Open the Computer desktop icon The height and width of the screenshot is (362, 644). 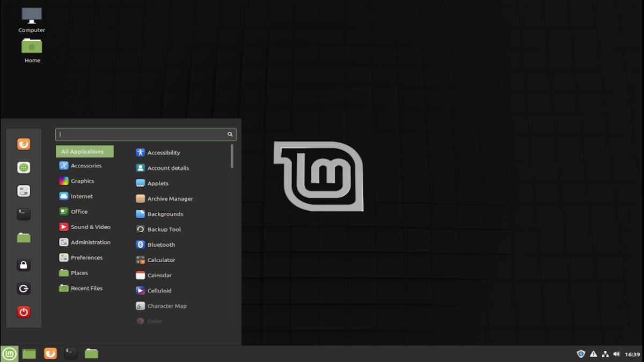(32, 20)
